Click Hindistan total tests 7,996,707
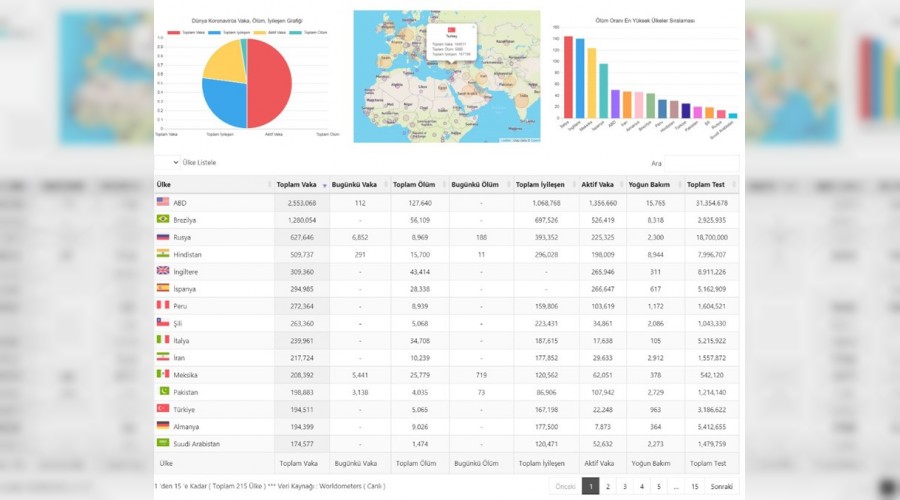The width and height of the screenshot is (900, 500). tap(712, 255)
